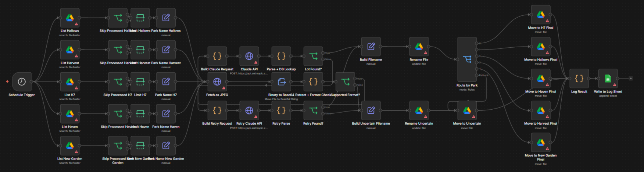The image size is (644, 172).
Task: Open the List Hallows Google Drive node
Action: pos(70,18)
